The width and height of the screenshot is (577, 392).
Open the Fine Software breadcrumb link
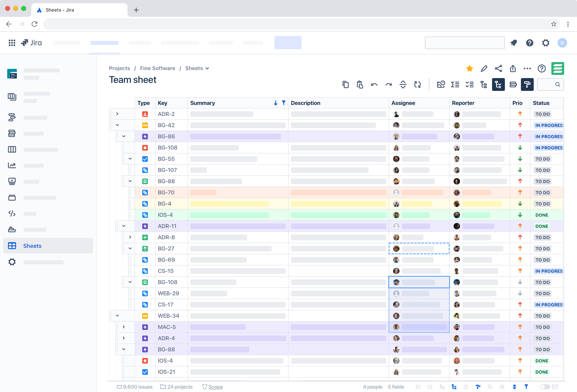[157, 68]
